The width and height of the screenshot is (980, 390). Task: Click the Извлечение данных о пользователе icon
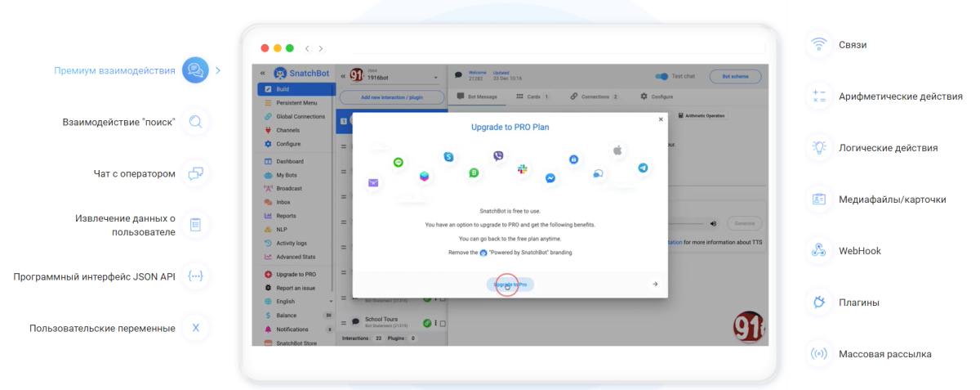pyautogui.click(x=196, y=225)
